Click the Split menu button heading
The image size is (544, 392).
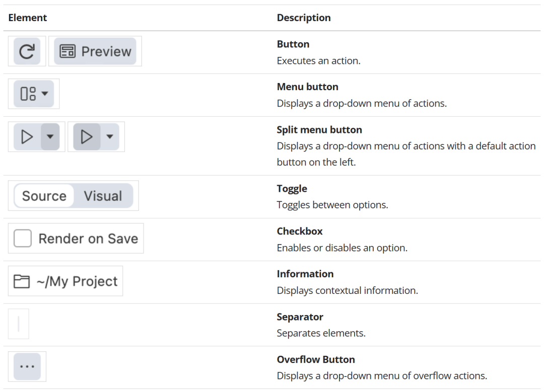tap(319, 130)
